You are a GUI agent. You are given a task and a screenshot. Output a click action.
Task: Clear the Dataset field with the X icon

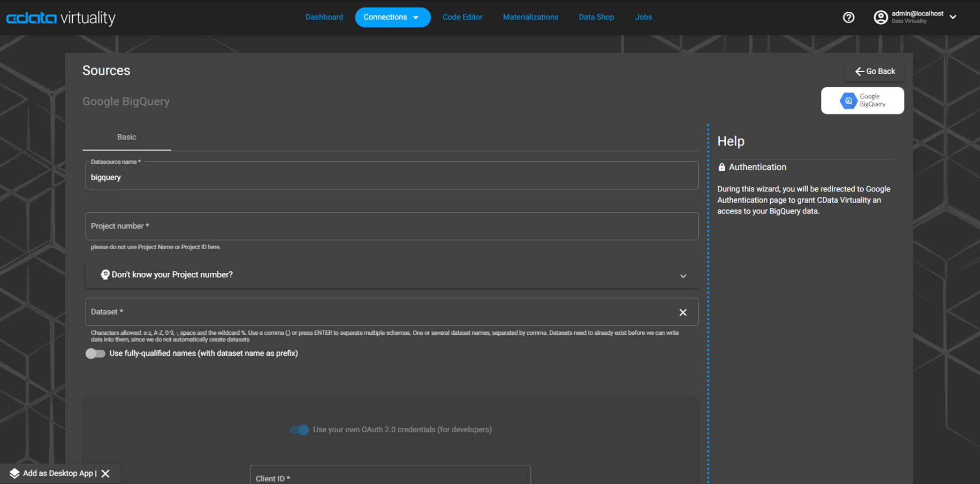(x=683, y=312)
